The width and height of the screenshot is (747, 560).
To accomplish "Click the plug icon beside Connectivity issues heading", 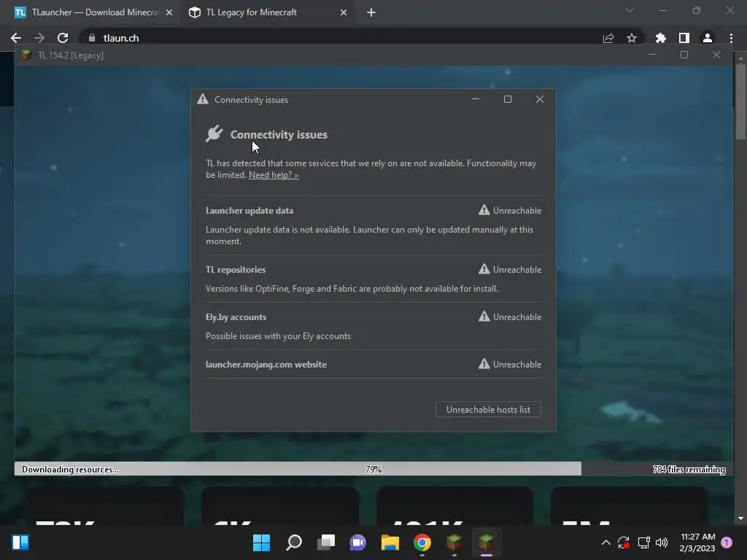I will (x=214, y=134).
